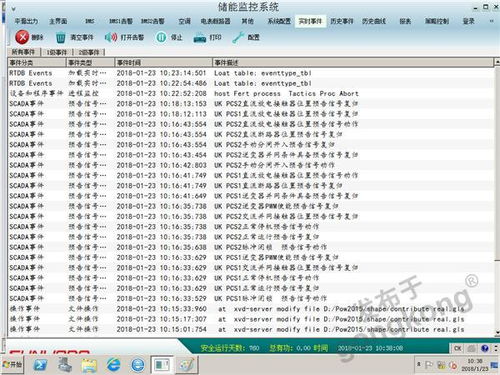This screenshot has height=375, width=500.
Task: Click the 开始 Start button
Action: point(12,365)
